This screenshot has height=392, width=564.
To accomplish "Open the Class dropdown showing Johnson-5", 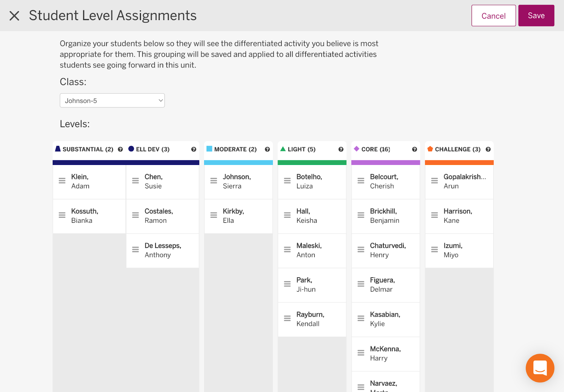I will click(112, 100).
